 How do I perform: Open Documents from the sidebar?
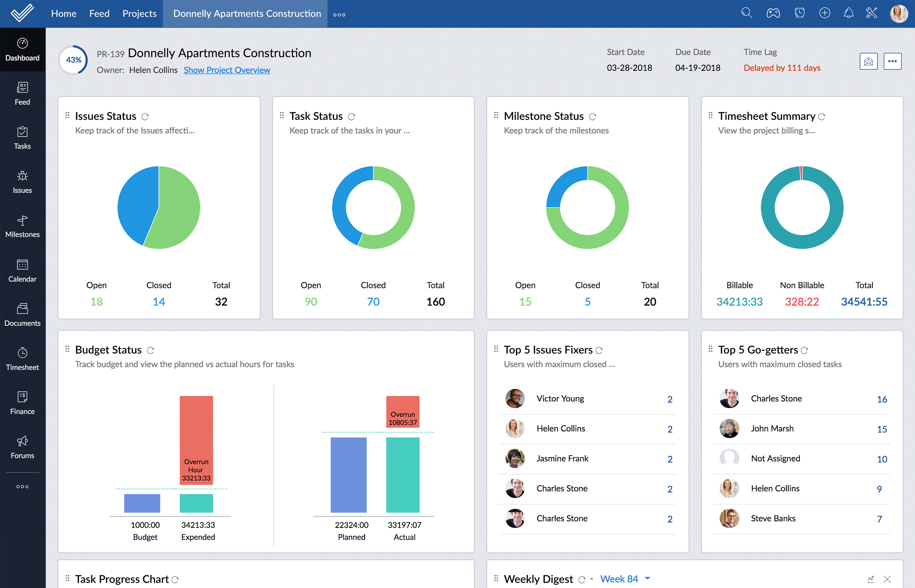click(x=22, y=314)
